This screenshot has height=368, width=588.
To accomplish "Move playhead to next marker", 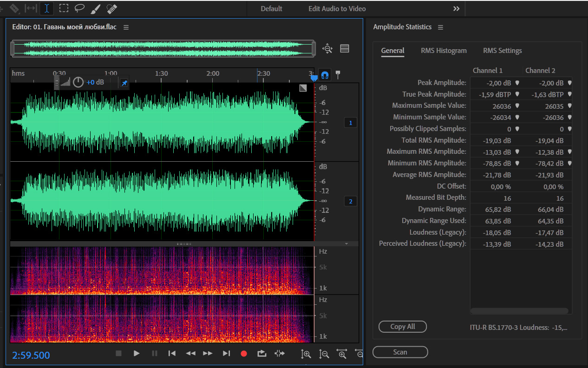I will coord(226,354).
